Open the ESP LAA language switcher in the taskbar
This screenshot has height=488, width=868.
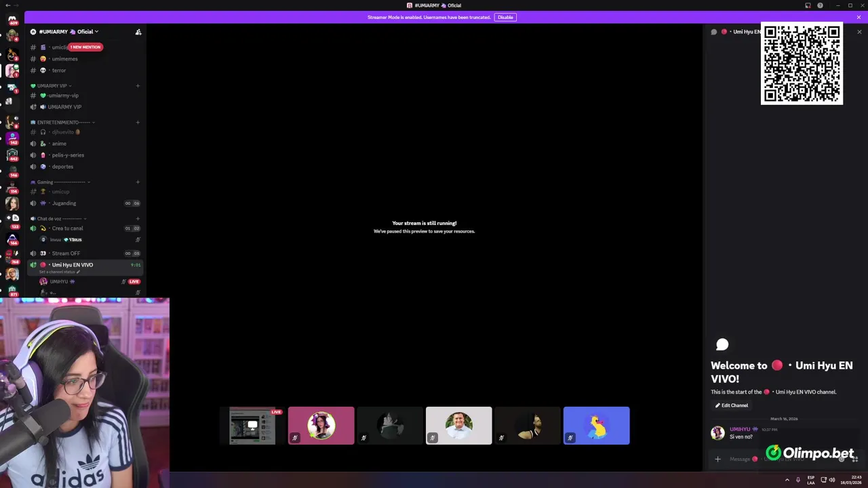[x=811, y=480]
